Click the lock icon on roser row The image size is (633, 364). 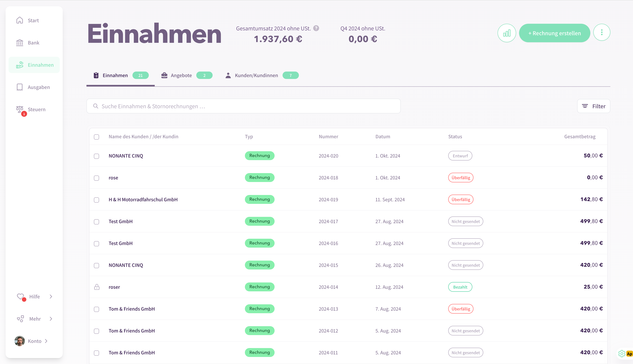pyautogui.click(x=97, y=287)
